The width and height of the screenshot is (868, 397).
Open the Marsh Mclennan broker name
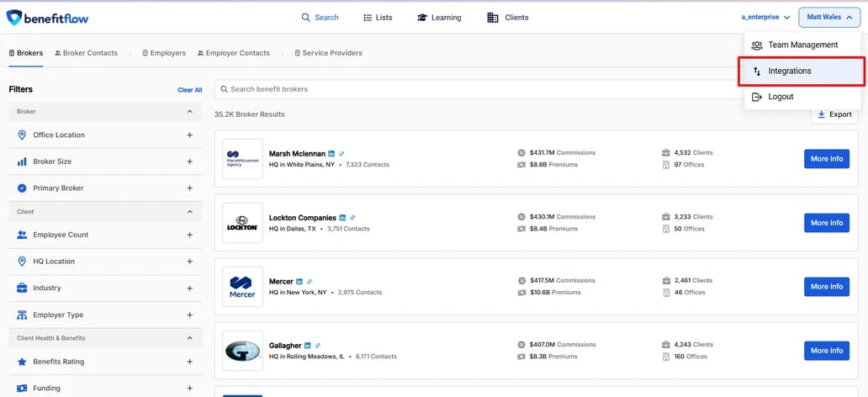pos(297,154)
